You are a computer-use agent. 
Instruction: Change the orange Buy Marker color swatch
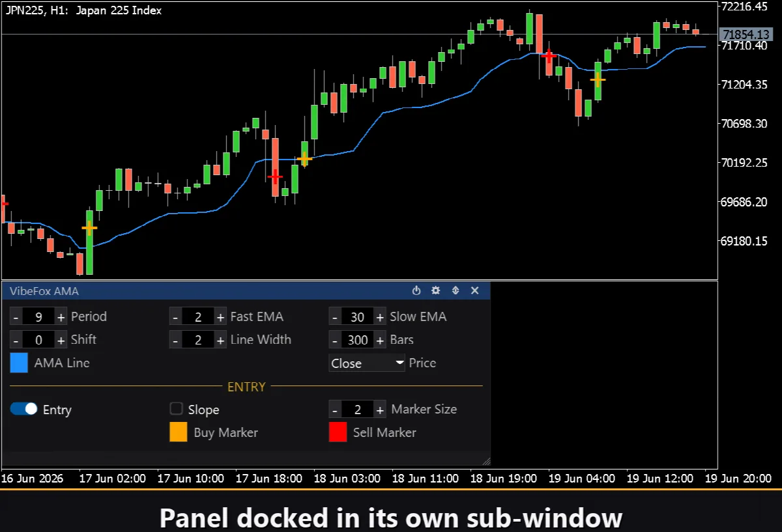click(179, 432)
